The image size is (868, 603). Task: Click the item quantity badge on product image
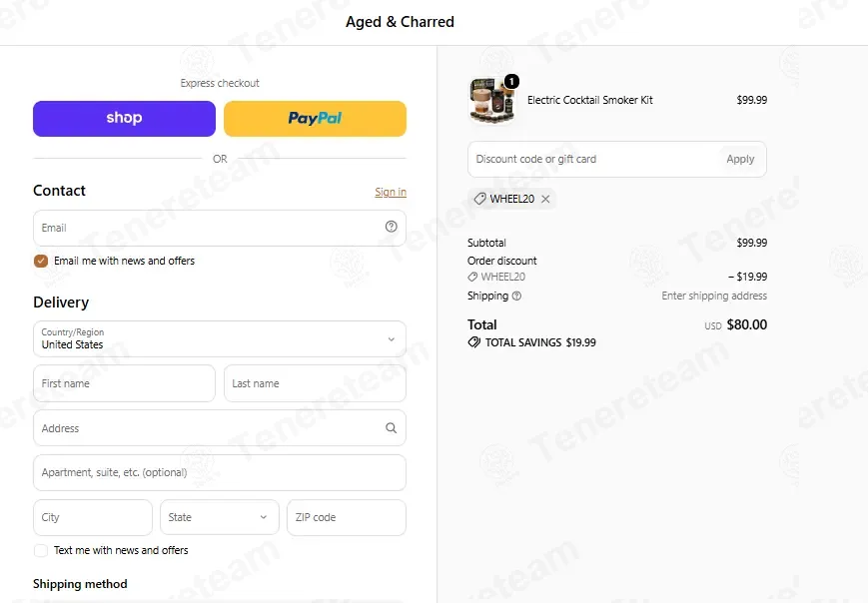(x=512, y=81)
